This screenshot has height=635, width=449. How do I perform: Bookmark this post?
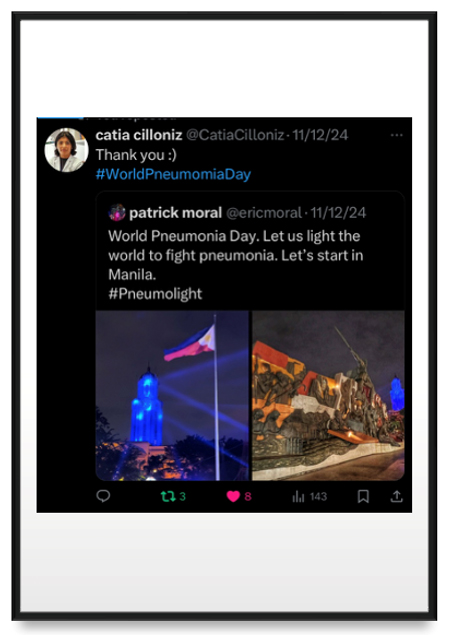pos(363,496)
